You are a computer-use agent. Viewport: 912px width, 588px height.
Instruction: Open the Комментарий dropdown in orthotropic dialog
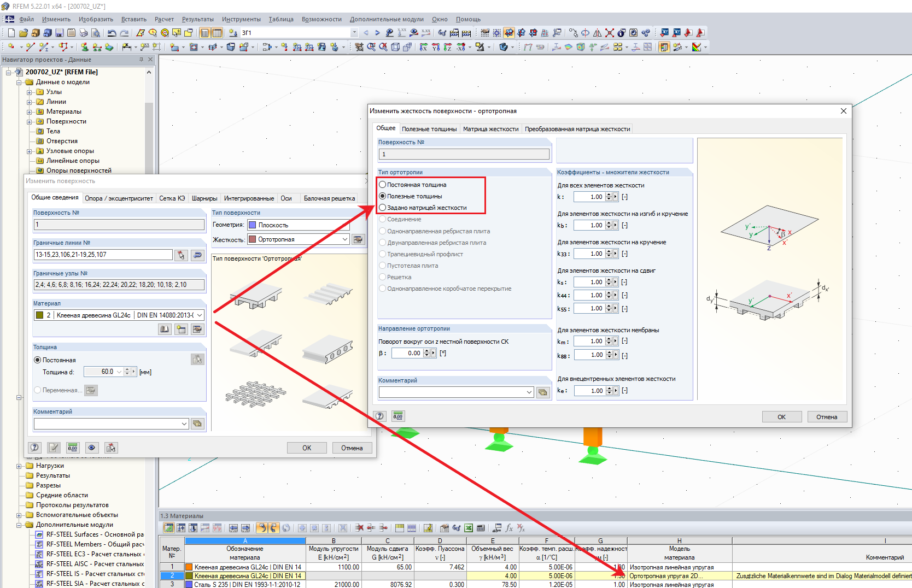457,392
